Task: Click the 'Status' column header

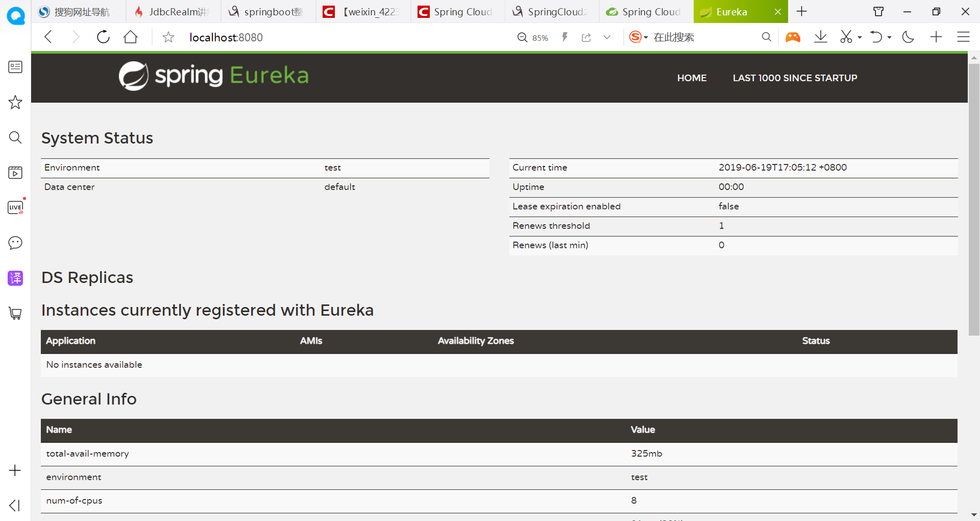Action: (x=816, y=341)
